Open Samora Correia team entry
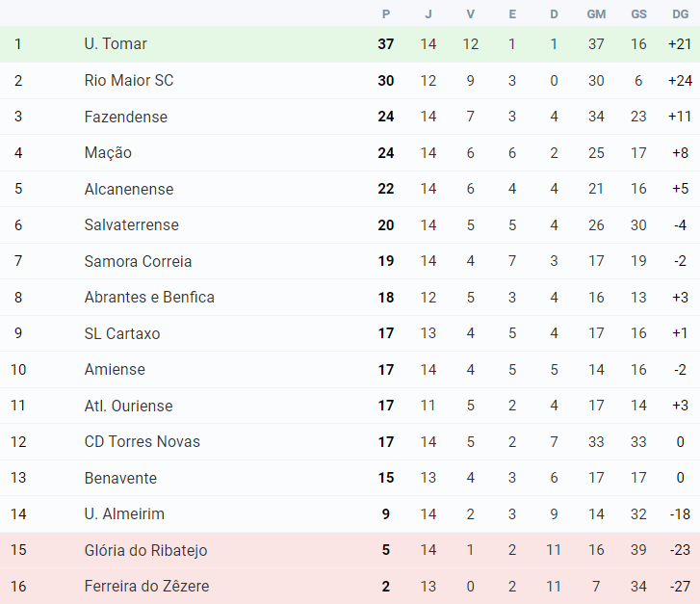 click(x=138, y=261)
